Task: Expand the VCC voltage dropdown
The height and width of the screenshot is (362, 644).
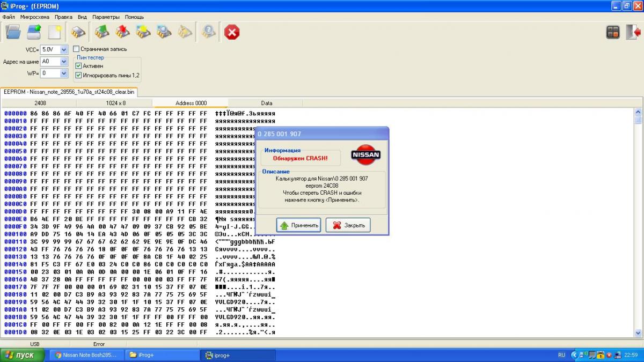Action: (64, 49)
